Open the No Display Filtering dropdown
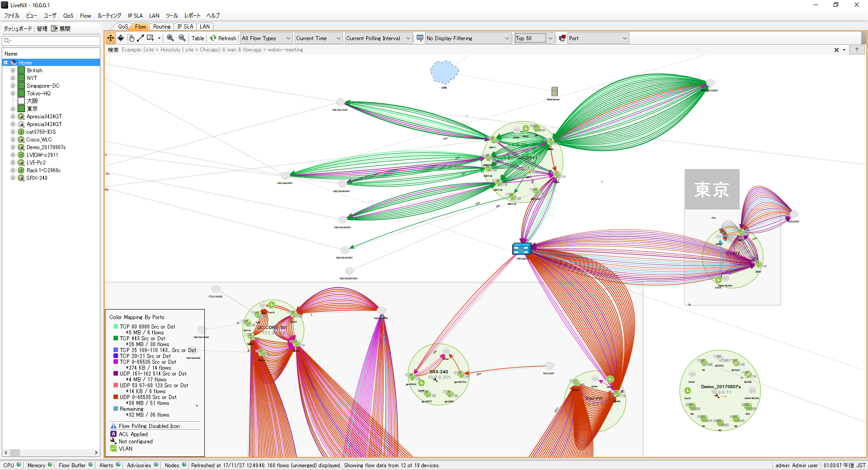868x470 pixels. click(468, 38)
